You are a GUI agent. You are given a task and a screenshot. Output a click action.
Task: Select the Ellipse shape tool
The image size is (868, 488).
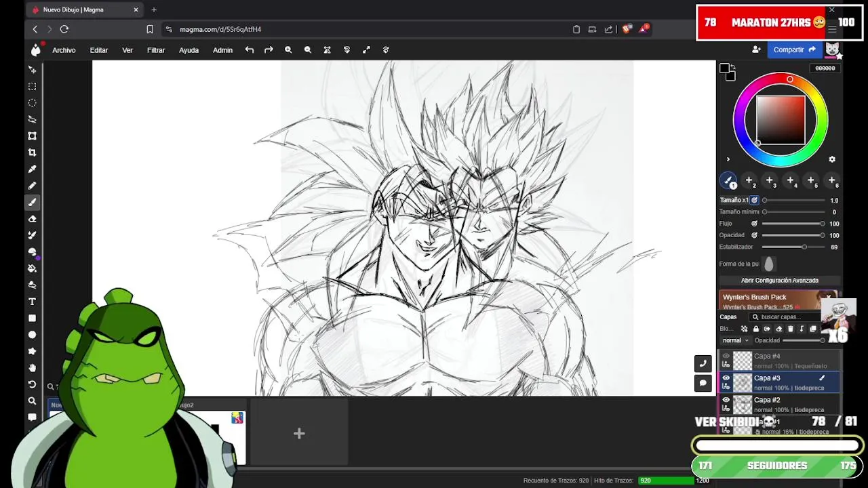(x=32, y=335)
